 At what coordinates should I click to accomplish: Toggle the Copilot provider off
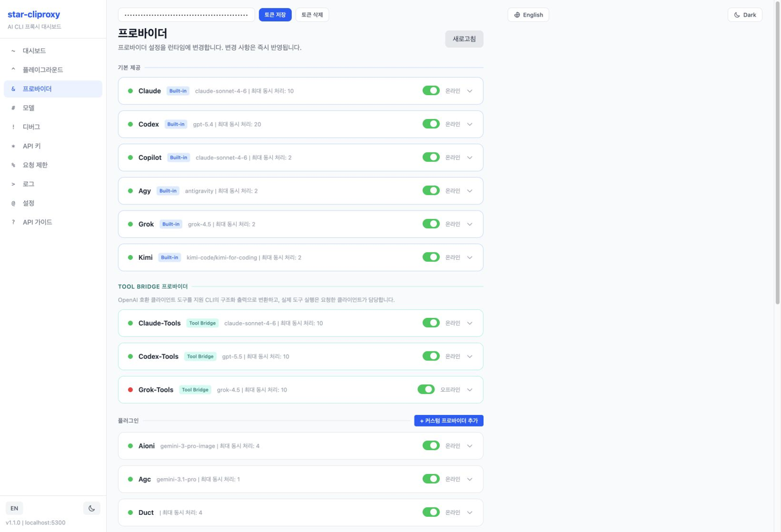431,157
